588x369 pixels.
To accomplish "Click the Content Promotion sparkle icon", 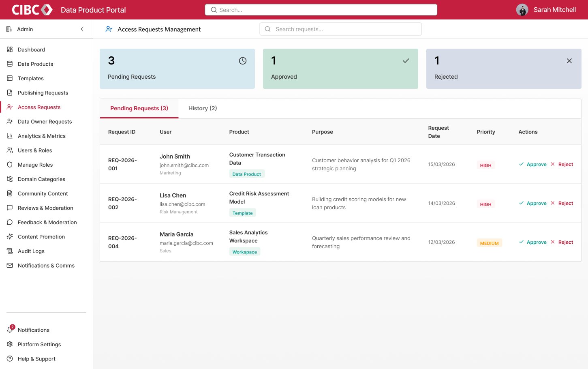I will pos(10,237).
